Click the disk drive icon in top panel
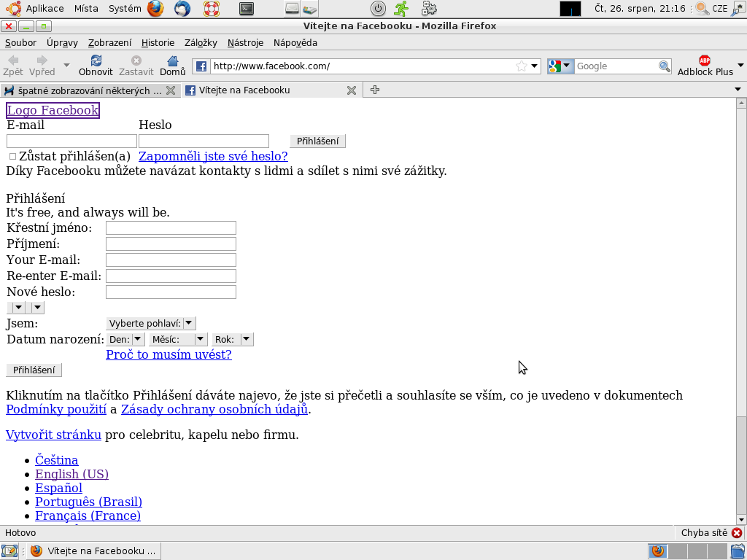 [x=292, y=9]
